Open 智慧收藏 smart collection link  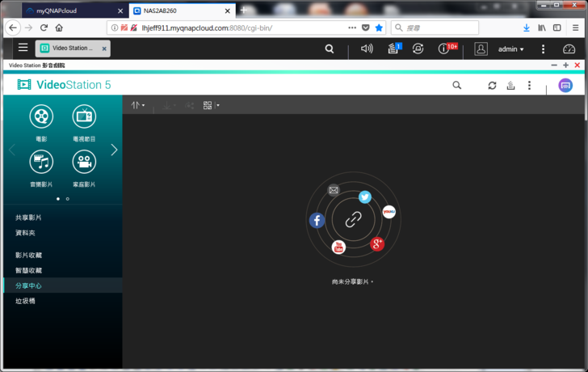28,271
